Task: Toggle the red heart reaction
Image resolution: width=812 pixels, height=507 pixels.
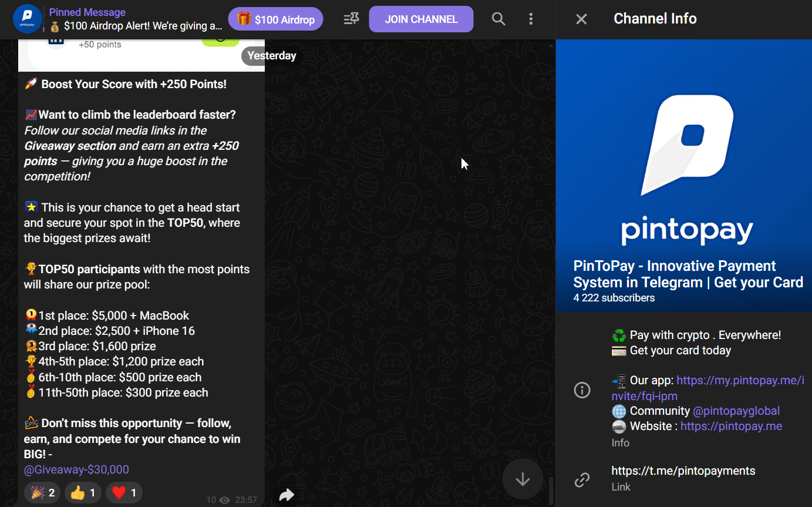Action: pyautogui.click(x=124, y=493)
